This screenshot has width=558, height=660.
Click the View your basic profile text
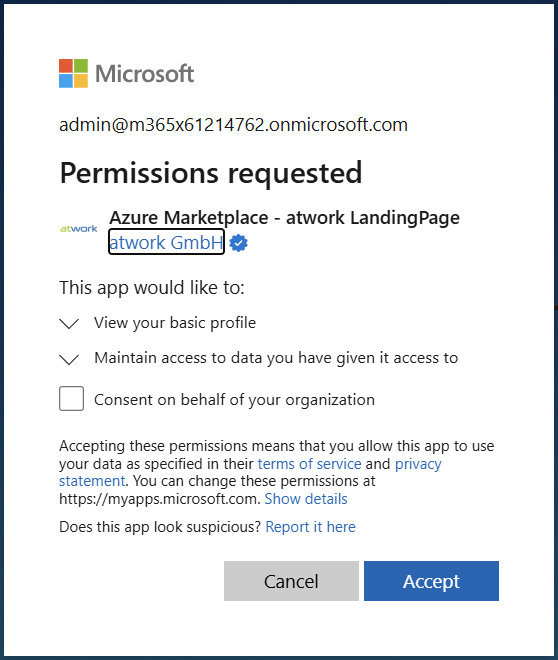(x=175, y=323)
